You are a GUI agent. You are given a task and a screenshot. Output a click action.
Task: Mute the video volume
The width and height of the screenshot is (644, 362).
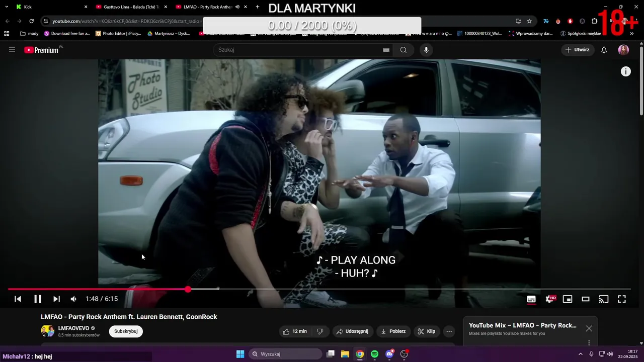click(73, 299)
